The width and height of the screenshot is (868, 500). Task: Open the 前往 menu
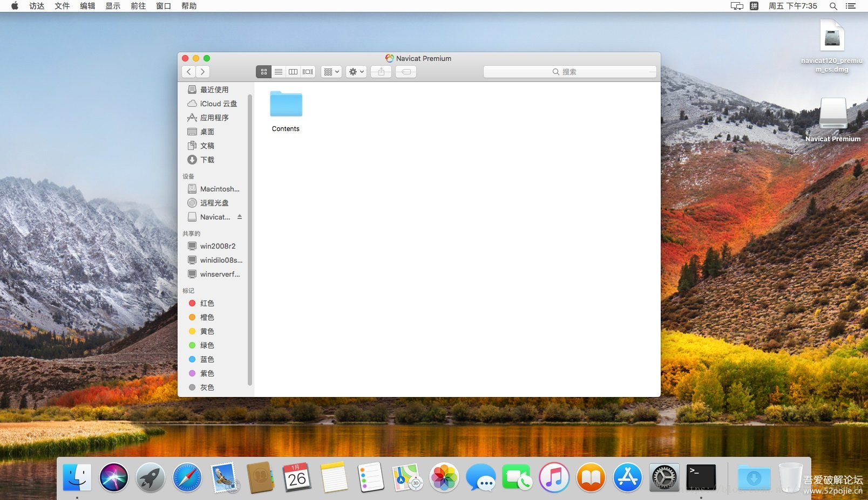point(138,6)
